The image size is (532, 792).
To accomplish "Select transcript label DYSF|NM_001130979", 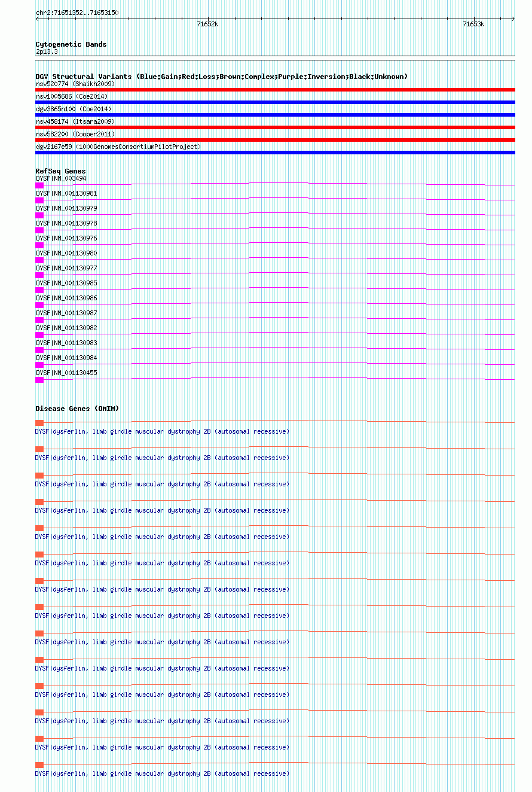I will click(66, 208).
